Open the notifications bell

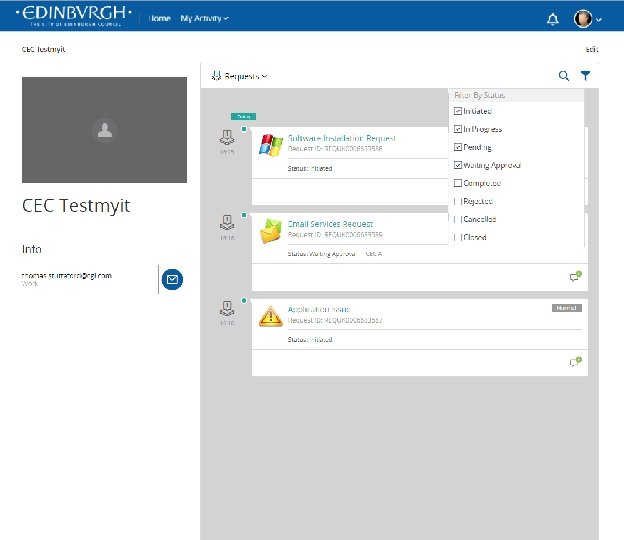[x=553, y=19]
